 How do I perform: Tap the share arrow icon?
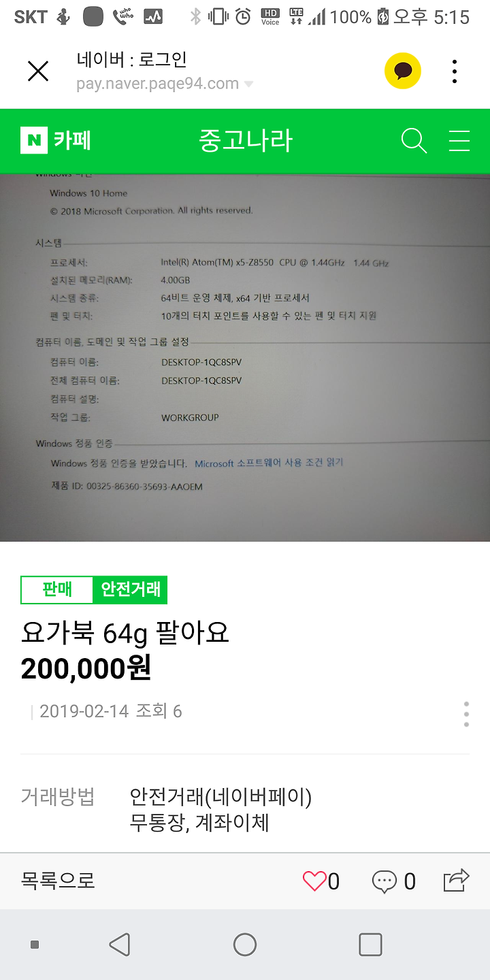point(457,880)
